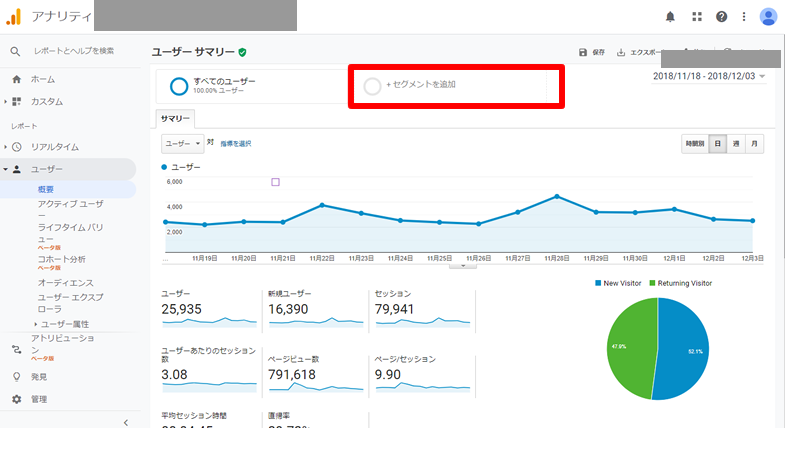Click the カスタム dashboard icon
This screenshot has height=450, width=786.
point(17,101)
